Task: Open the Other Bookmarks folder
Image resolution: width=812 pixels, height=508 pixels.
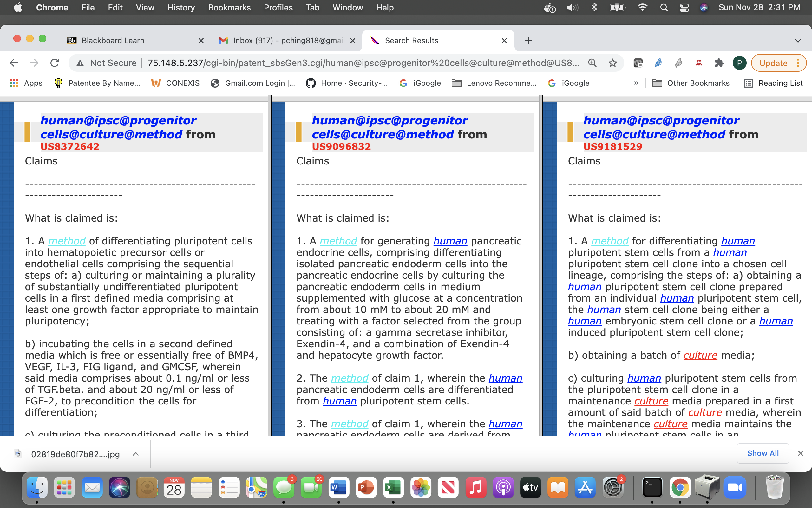Action: (691, 83)
